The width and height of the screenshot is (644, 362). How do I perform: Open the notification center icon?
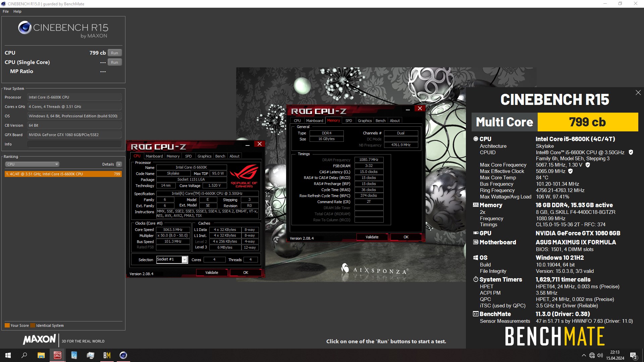634,355
